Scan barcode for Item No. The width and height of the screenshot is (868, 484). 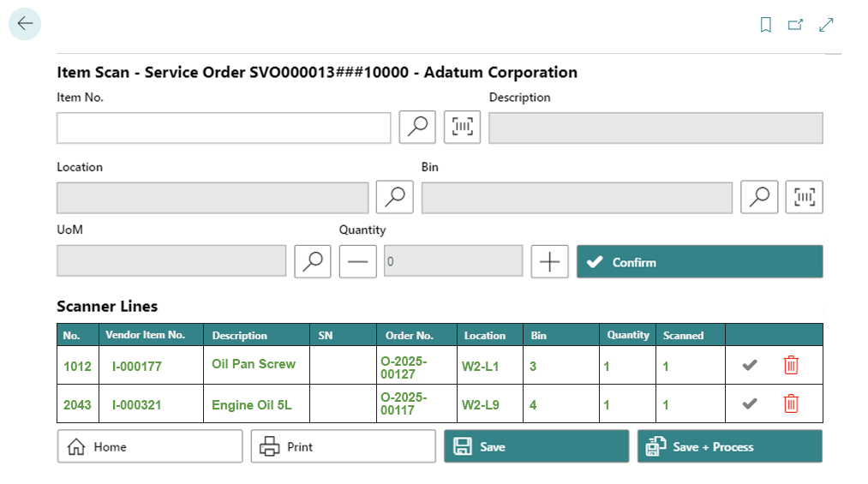tap(462, 128)
